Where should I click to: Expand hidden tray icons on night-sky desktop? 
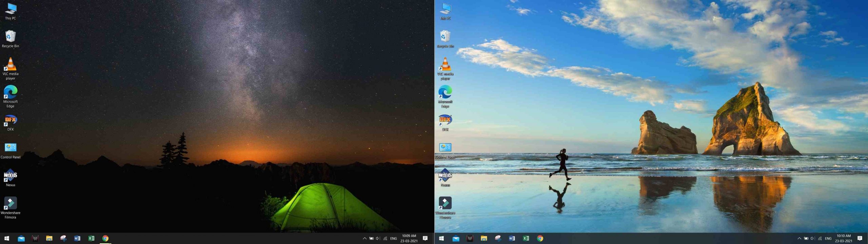click(x=364, y=238)
